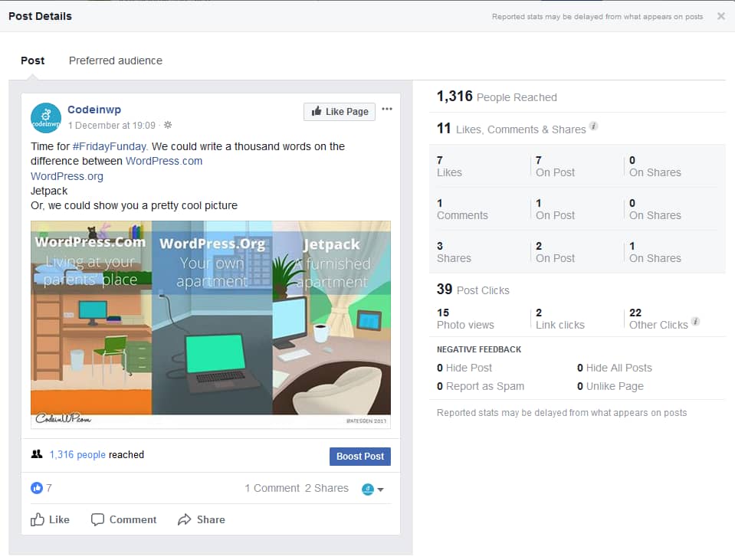Click the 0 Hide Post stat
This screenshot has height=560, width=735.
[464, 368]
